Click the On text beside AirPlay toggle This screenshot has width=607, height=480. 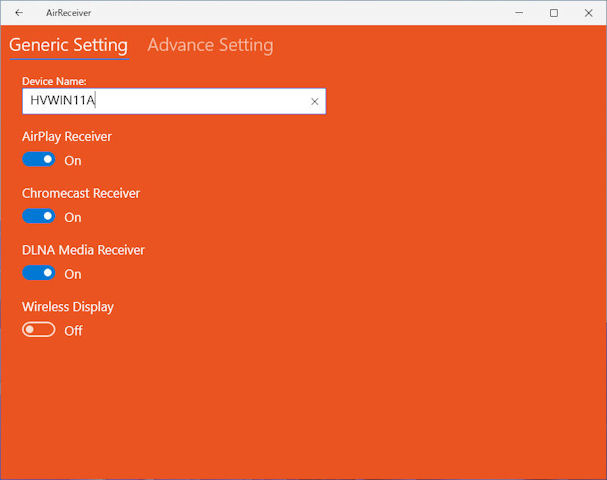click(73, 161)
